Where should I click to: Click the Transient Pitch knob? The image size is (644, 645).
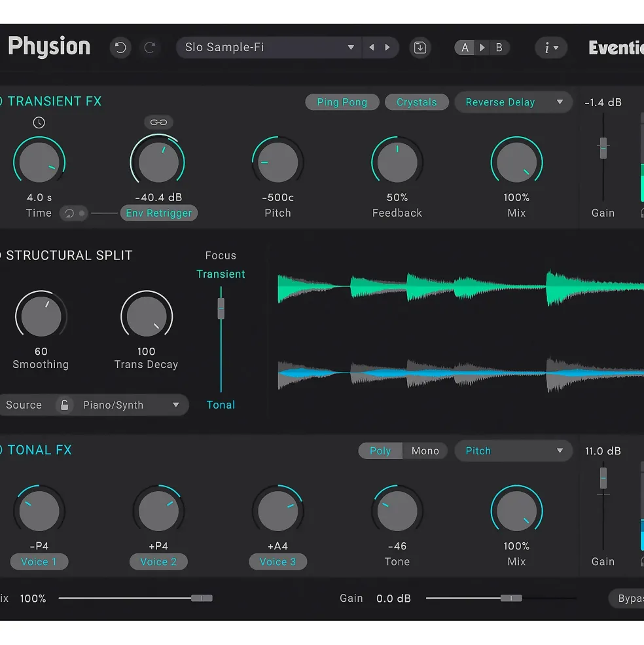coord(277,162)
